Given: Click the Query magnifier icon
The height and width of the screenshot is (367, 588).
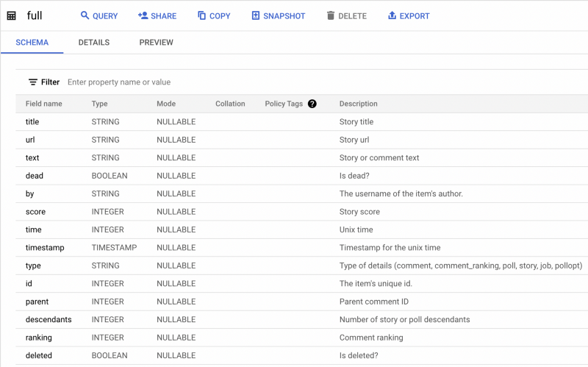Looking at the screenshot, I should click(85, 15).
